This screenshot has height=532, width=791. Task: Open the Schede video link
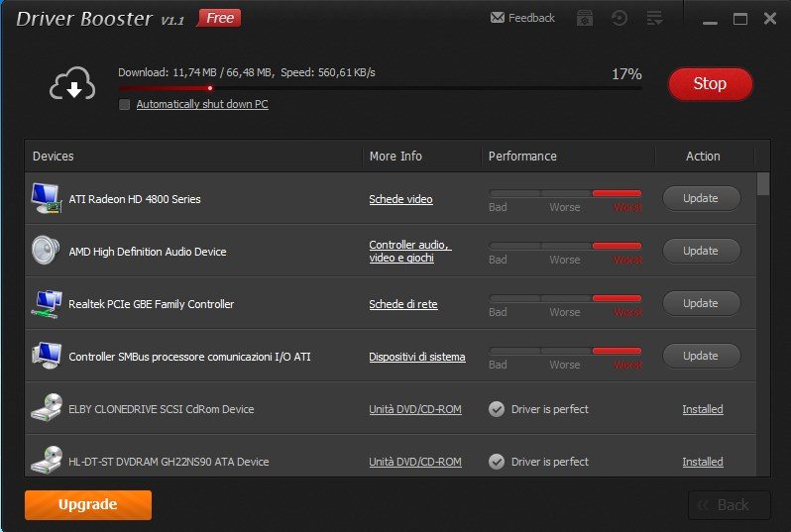click(400, 199)
